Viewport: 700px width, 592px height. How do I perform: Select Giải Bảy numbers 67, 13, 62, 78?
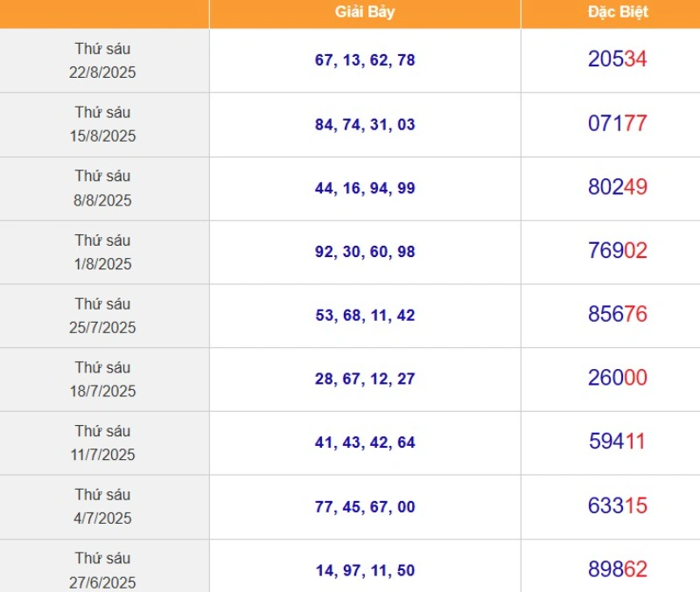click(365, 60)
